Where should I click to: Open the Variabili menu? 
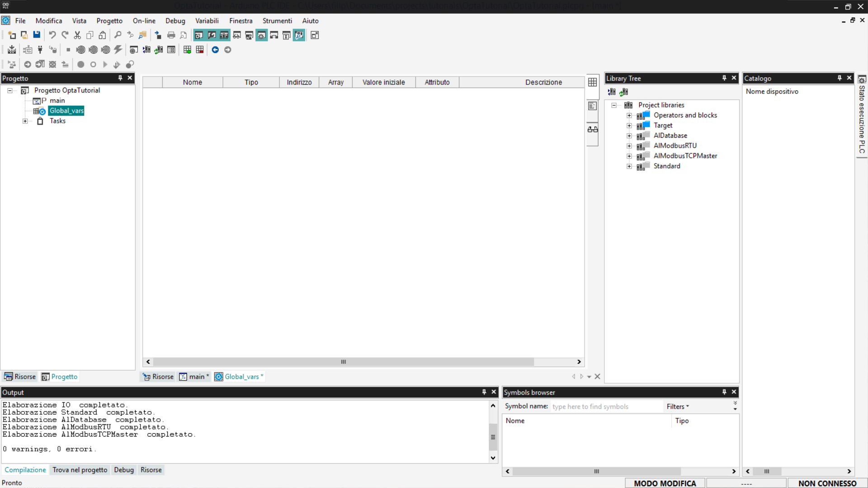coord(207,21)
